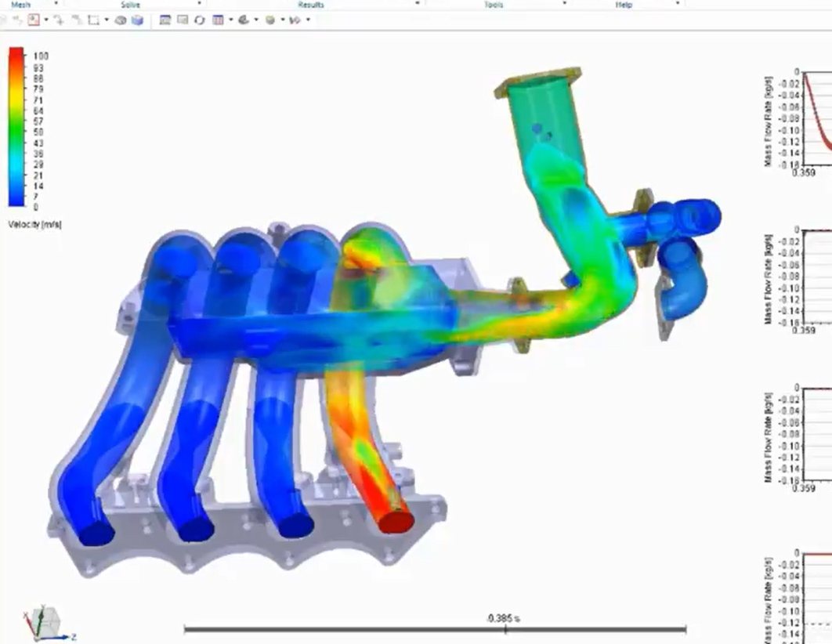Viewport: 832px width, 644px height.
Task: Click the grey wireframe sphere view icon
Action: pos(121,20)
